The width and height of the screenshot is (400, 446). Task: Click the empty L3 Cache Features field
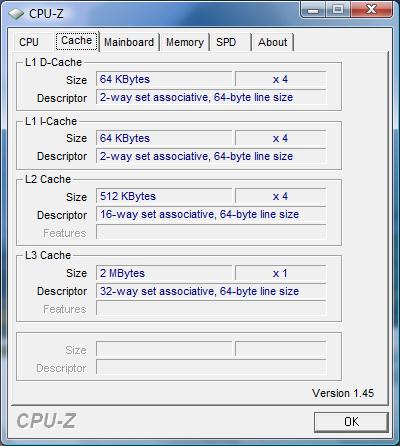(x=211, y=309)
